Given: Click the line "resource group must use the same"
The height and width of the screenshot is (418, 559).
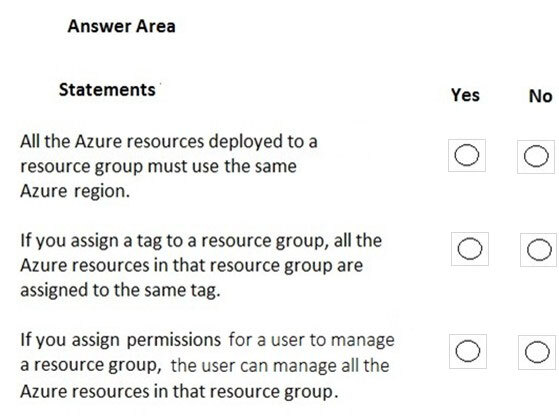Looking at the screenshot, I should [x=159, y=167].
